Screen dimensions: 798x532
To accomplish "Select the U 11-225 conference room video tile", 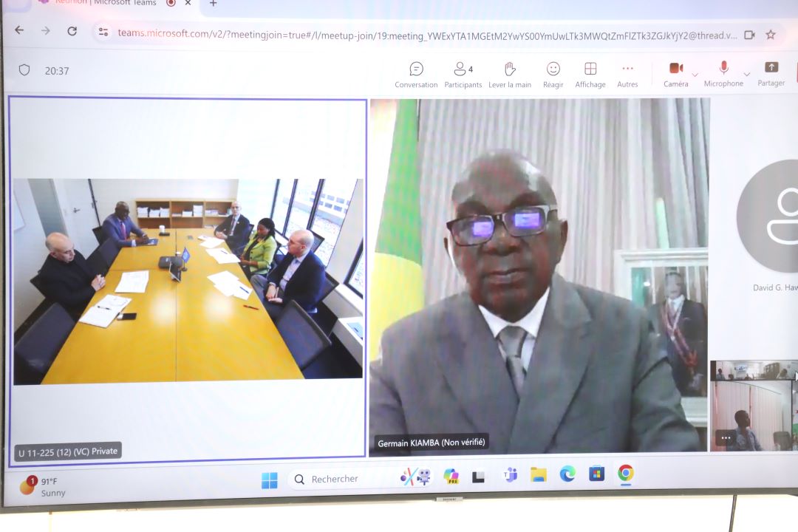I will pyautogui.click(x=188, y=282).
